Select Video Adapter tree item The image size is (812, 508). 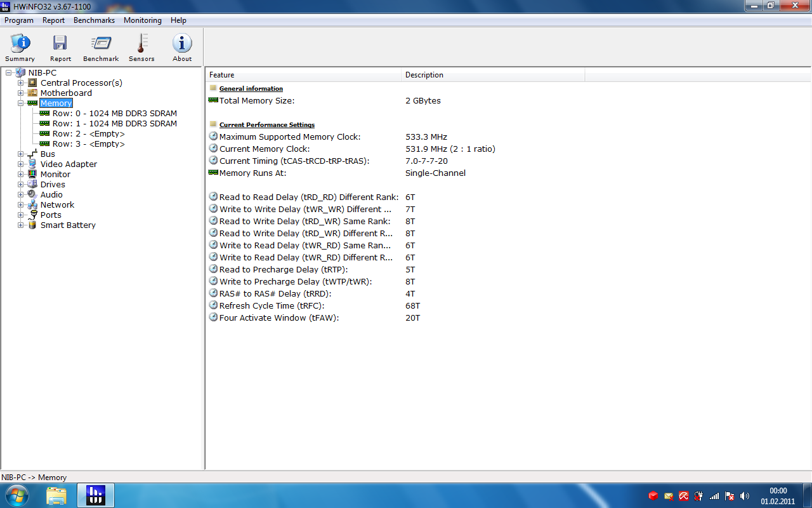69,164
